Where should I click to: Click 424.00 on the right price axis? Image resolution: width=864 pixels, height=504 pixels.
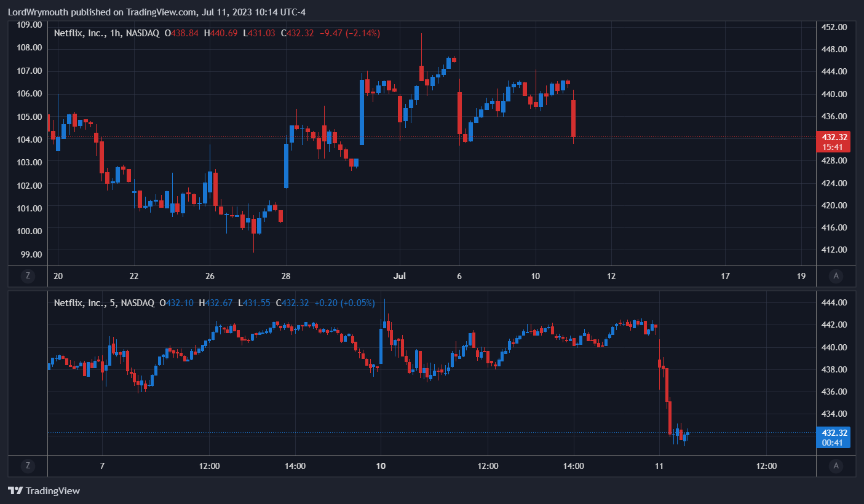click(x=835, y=183)
